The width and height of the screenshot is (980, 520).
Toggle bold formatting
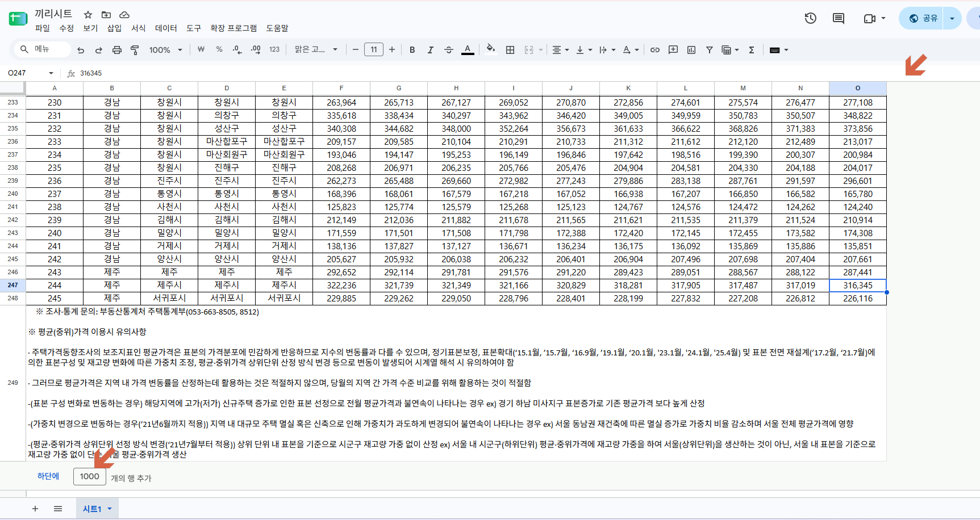click(x=412, y=50)
